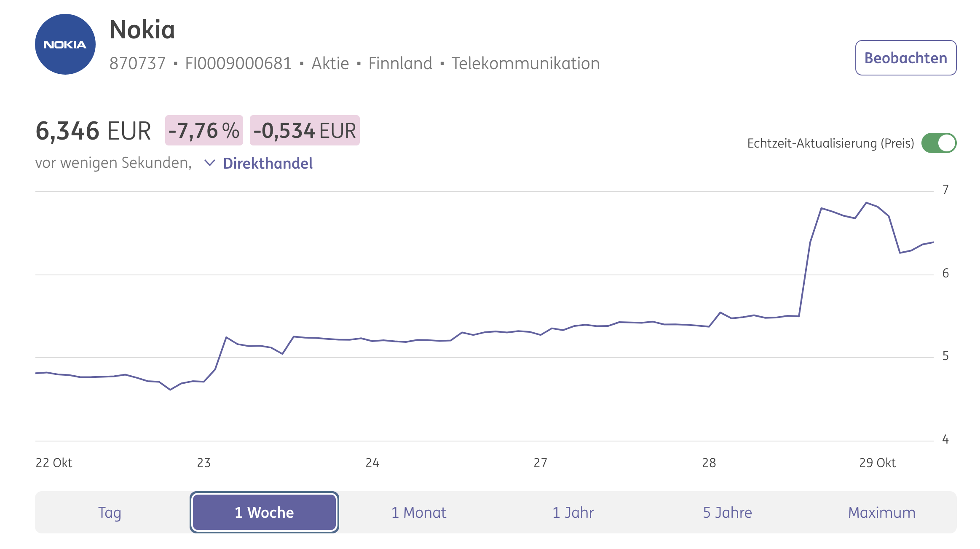
Task: Click the Beobachten watch button
Action: coord(905,58)
